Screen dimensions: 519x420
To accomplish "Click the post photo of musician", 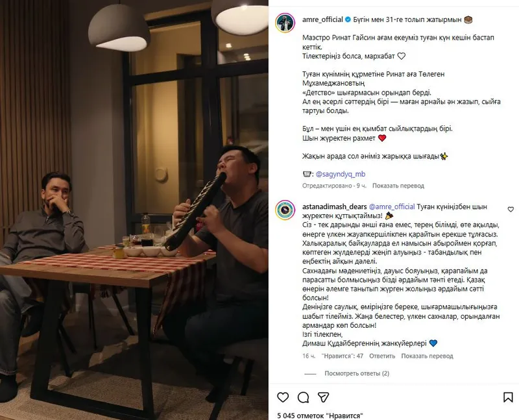I will [x=134, y=210].
